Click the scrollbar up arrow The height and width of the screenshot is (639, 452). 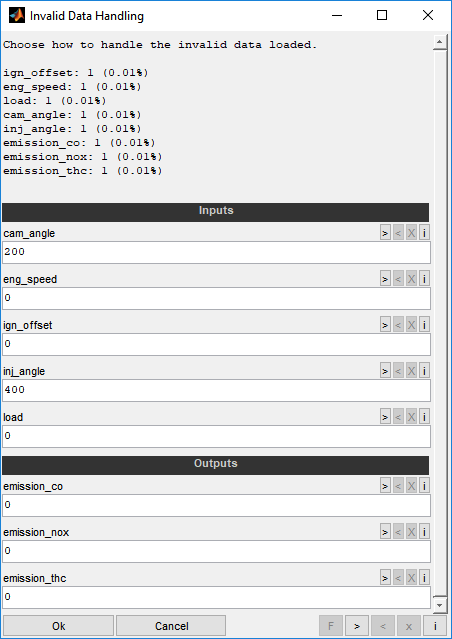click(440, 42)
